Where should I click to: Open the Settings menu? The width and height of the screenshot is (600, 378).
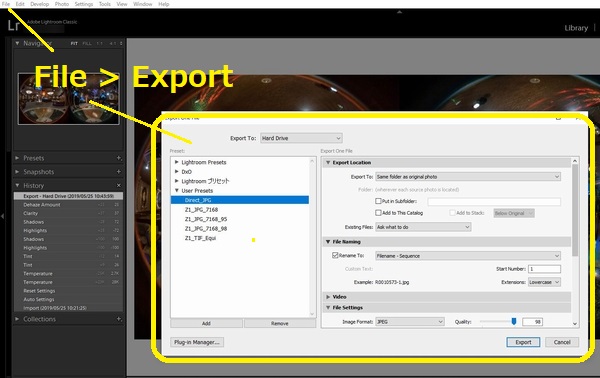point(83,4)
